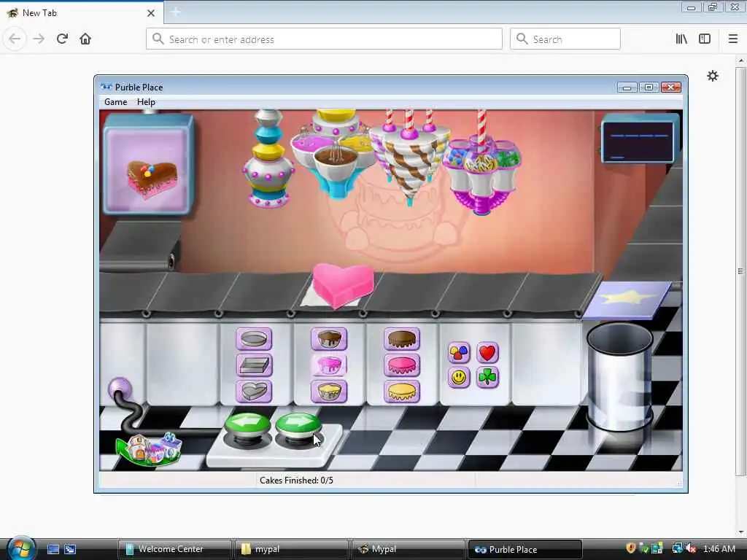Click the 1:46 AM taskbar clock
The height and width of the screenshot is (560, 747).
point(719,549)
